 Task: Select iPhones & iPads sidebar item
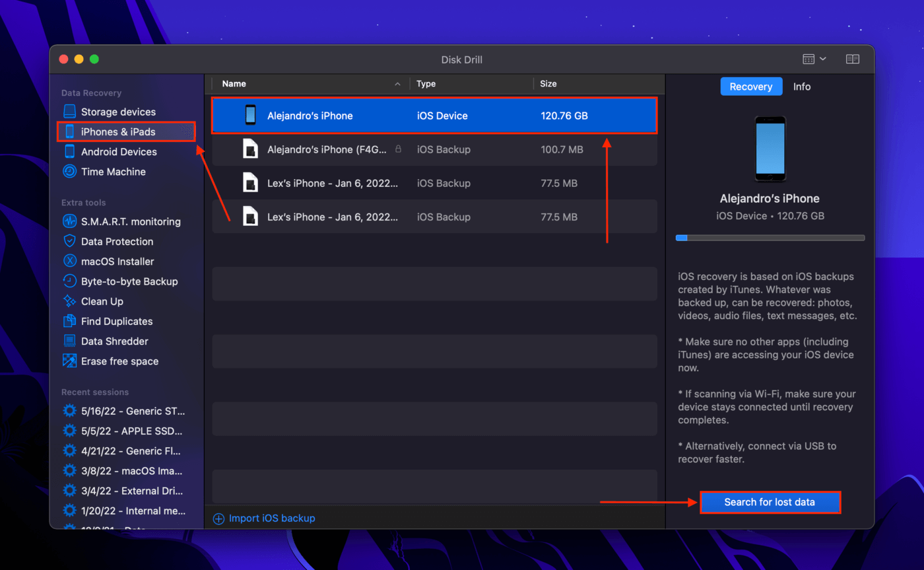click(127, 131)
